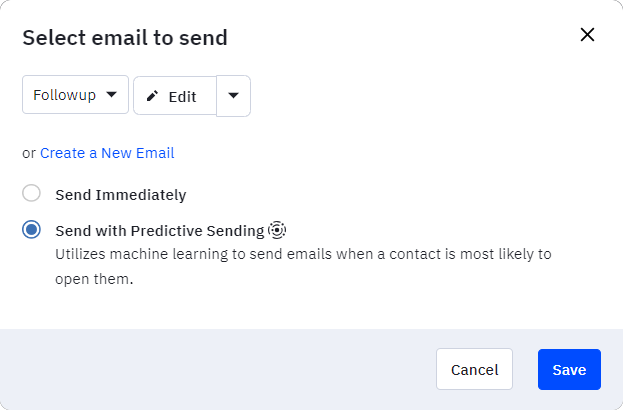
Task: Open the Followup email dropdown
Action: (x=75, y=95)
